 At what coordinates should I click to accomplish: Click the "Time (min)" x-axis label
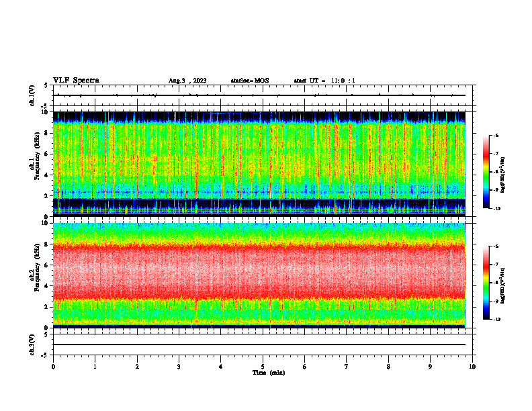[269, 373]
